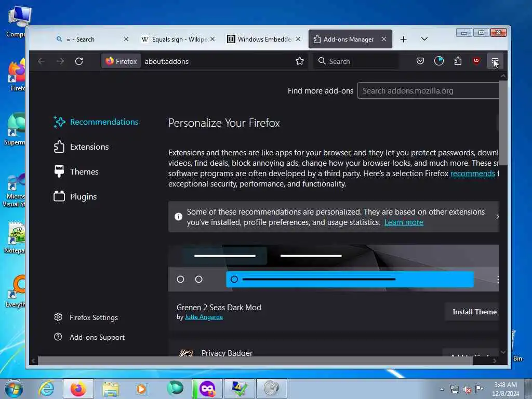Click the purple masked-face taskbar icon
This screenshot has width=532, height=399.
[207, 389]
